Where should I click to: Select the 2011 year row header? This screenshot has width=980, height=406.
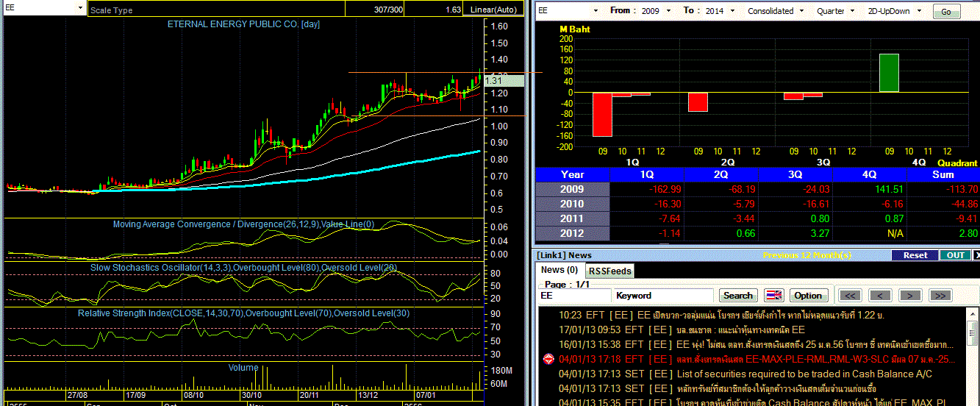point(573,218)
